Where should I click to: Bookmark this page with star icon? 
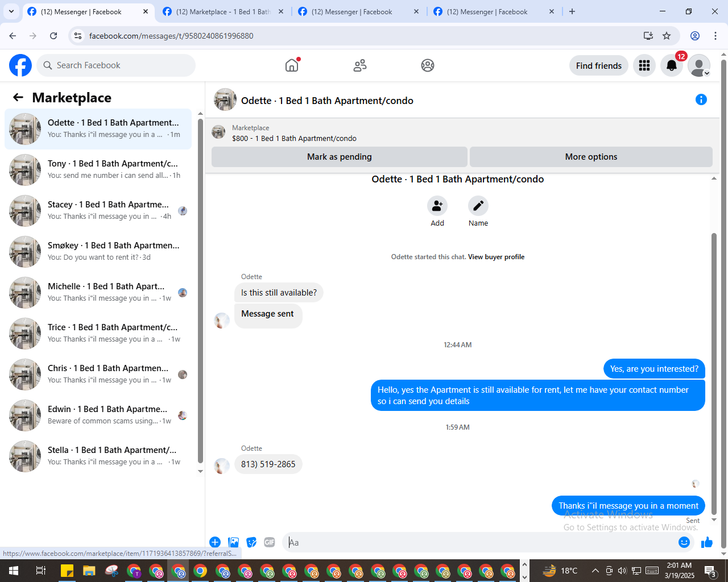pos(667,36)
